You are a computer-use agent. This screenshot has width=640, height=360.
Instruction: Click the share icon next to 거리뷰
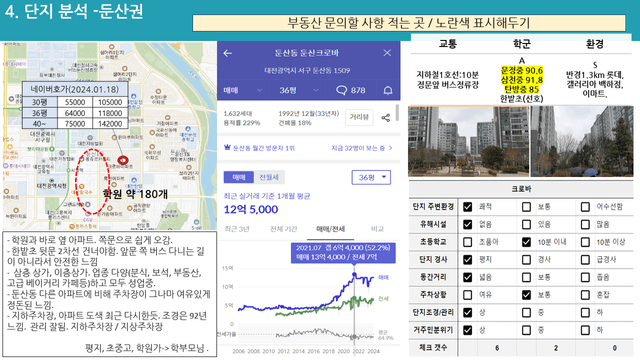coord(386,118)
